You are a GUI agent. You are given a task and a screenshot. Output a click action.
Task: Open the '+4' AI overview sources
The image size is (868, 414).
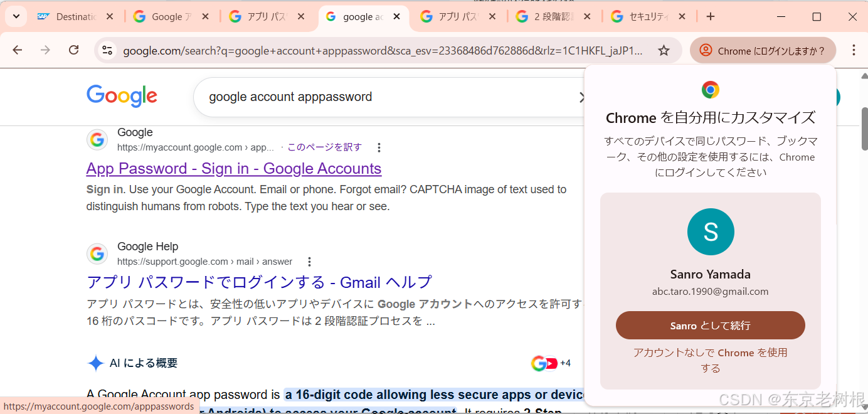(x=551, y=363)
